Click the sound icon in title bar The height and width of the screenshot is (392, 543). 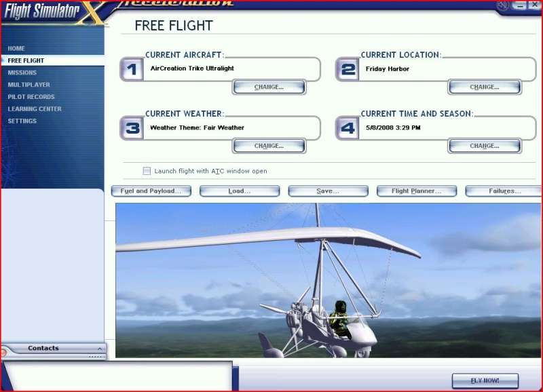coord(502,5)
